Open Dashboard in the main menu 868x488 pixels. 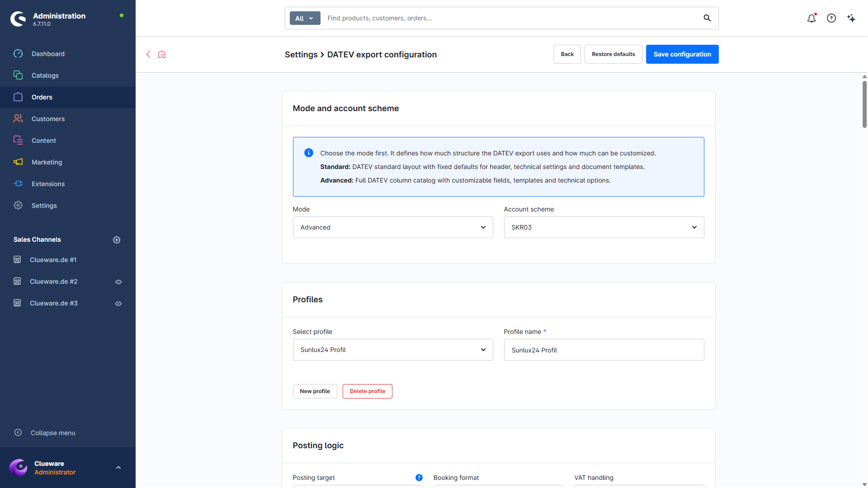click(x=48, y=54)
